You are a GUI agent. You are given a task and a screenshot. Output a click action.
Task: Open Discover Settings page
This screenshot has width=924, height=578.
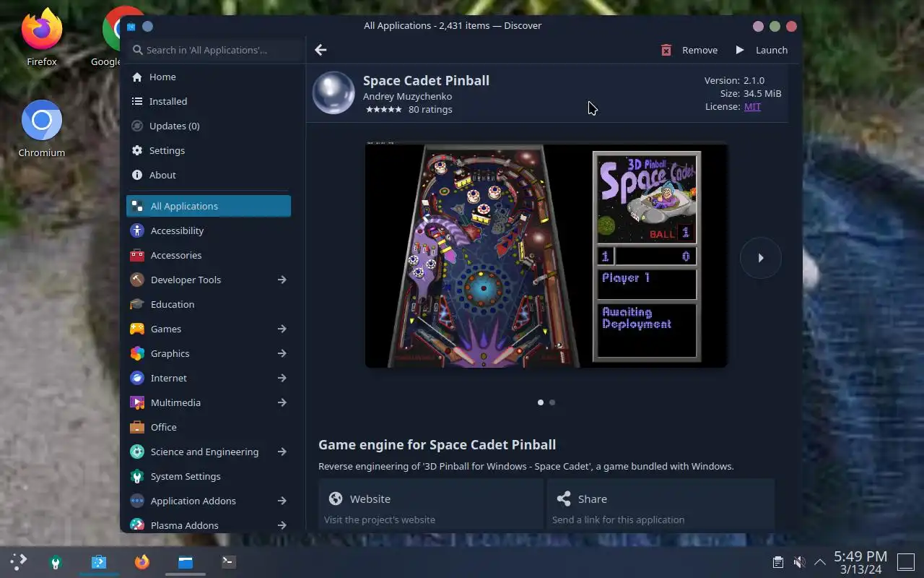tap(209, 150)
